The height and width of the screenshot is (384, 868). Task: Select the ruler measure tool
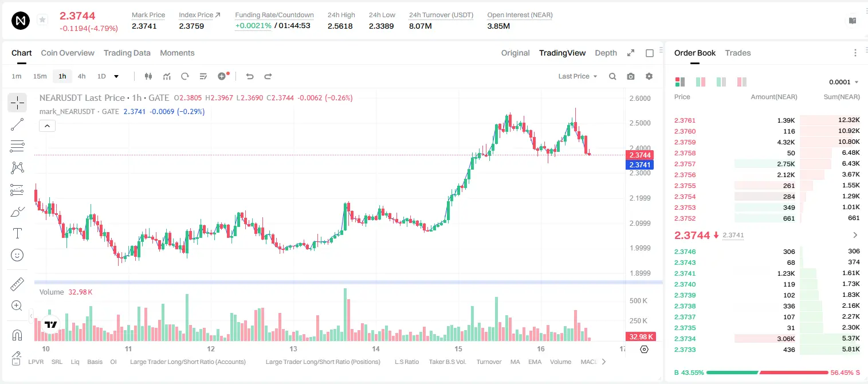(17, 284)
